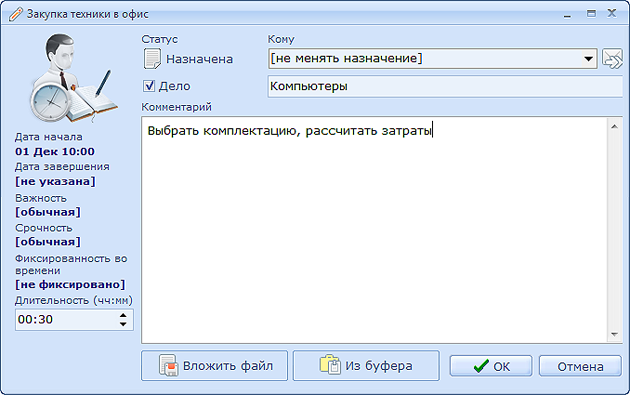630x395 pixels.
Task: Increase duration with the up spinner arrow
Action: pos(123,315)
